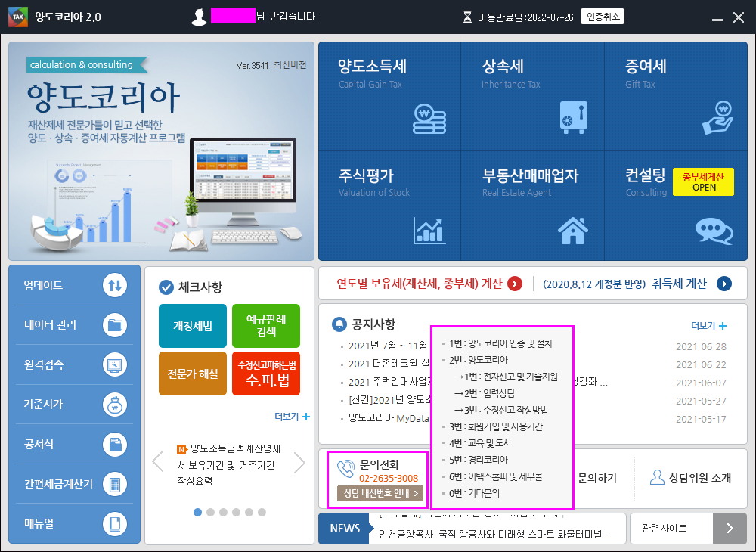Open 부동산매매업자 Real Estate Agent house icon
Viewport: 756px width, 552px height.
coord(573,231)
